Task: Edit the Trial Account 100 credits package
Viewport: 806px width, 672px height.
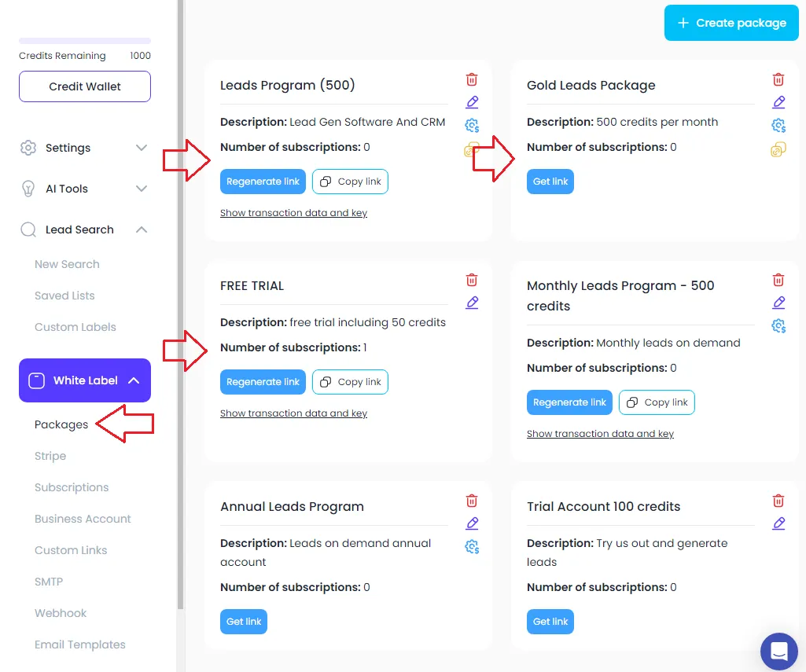Action: (x=778, y=523)
